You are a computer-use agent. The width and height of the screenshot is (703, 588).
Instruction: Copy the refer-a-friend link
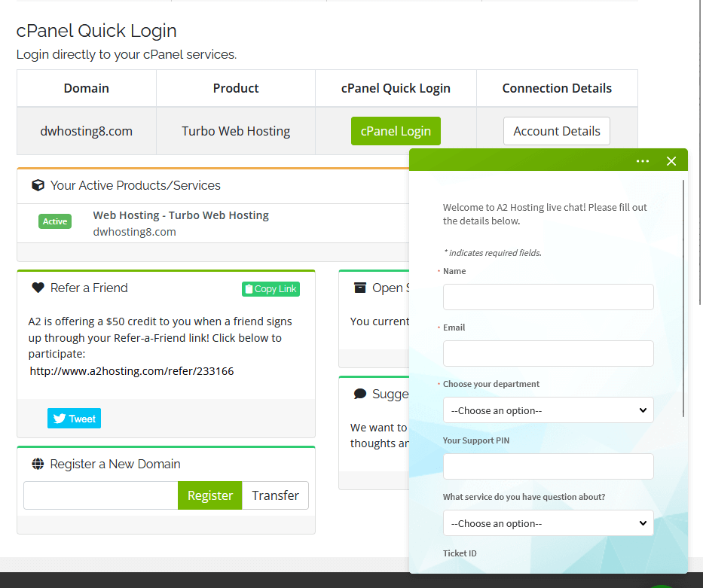click(271, 289)
